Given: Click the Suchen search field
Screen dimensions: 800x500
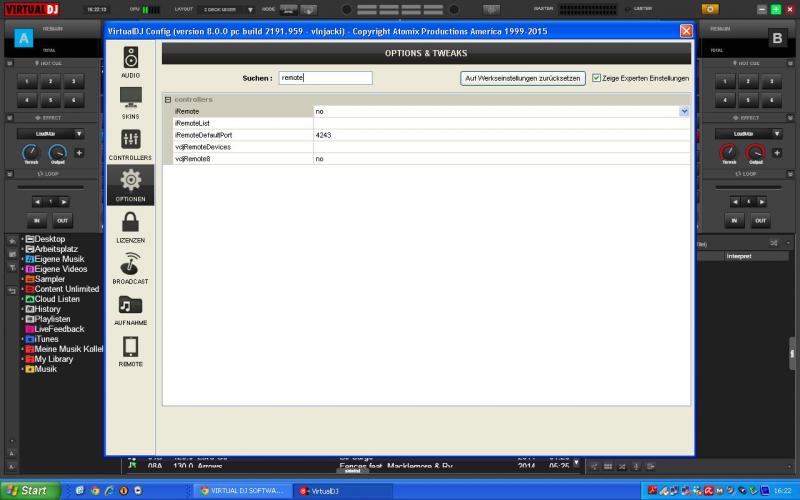Looking at the screenshot, I should pos(326,78).
